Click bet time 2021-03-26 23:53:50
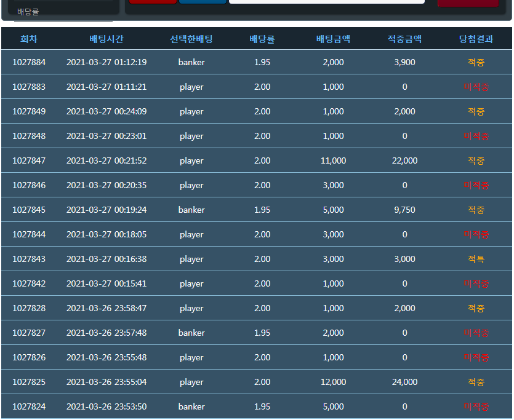 click(x=106, y=406)
